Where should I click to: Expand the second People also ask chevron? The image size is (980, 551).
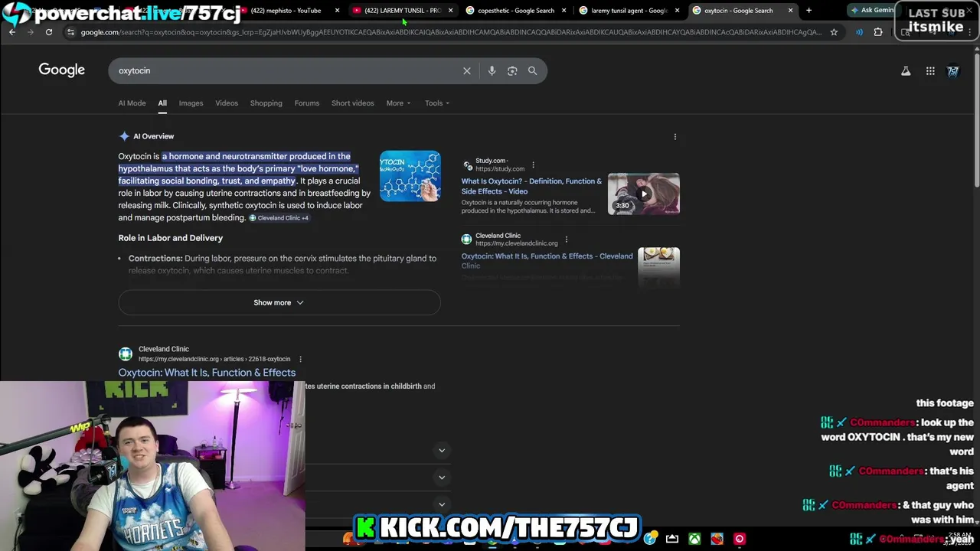[442, 478]
